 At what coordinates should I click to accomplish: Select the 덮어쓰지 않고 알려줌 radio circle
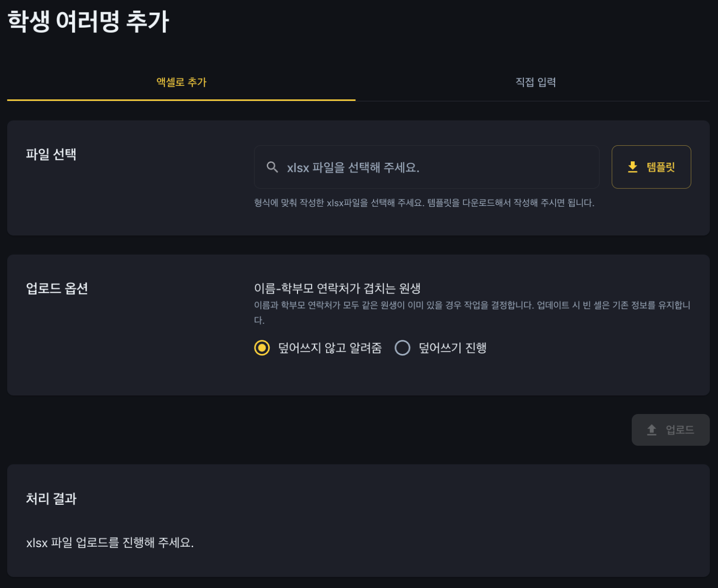tap(262, 348)
